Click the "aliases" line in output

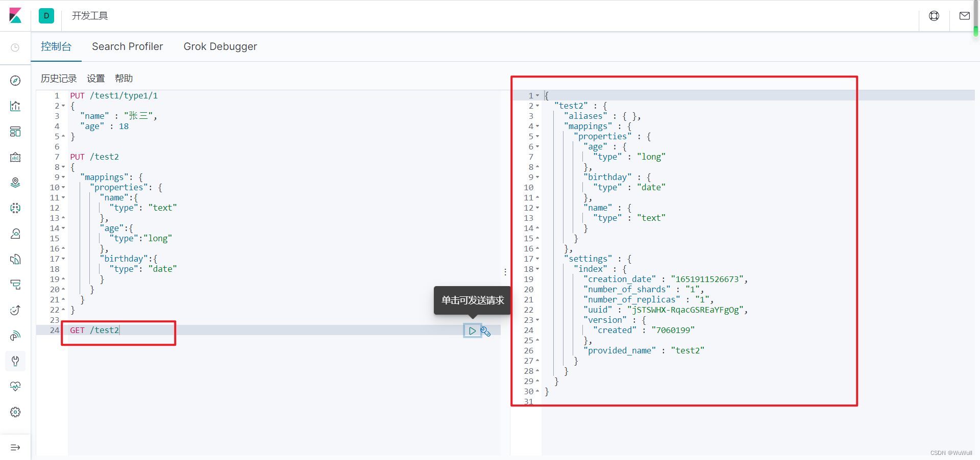[602, 116]
